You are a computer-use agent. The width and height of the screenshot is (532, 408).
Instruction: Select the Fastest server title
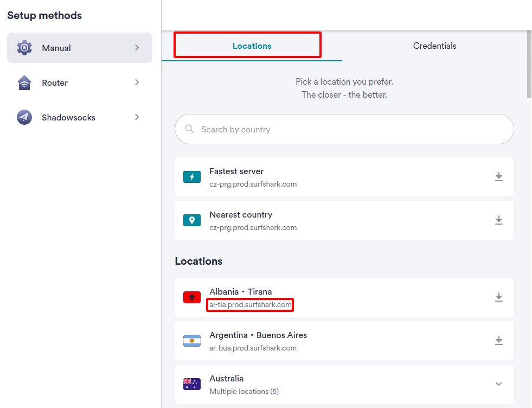(x=236, y=171)
